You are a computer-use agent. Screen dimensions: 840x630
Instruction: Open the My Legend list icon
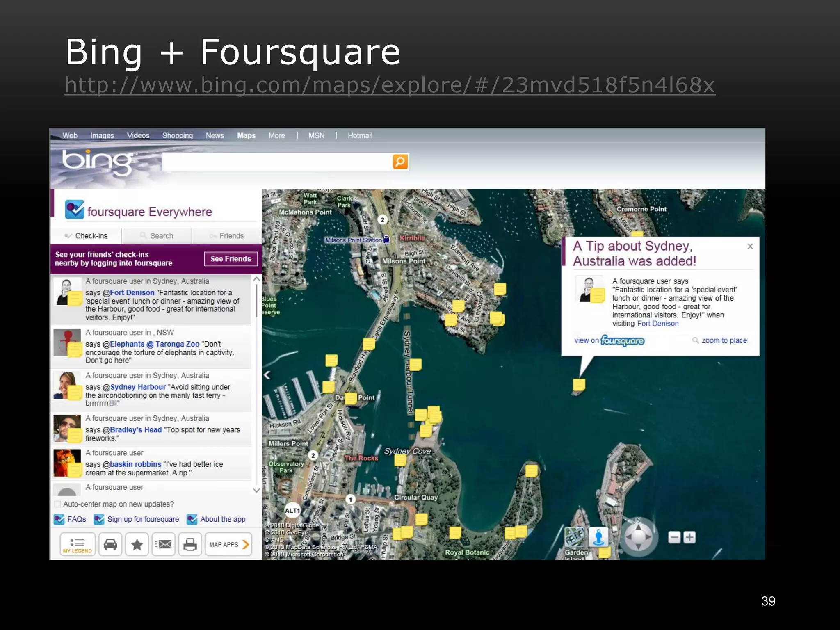78,545
